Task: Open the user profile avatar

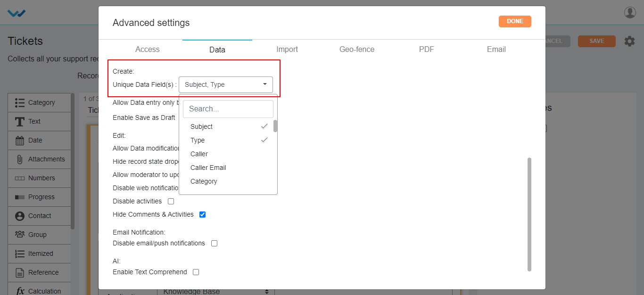Action: (630, 12)
